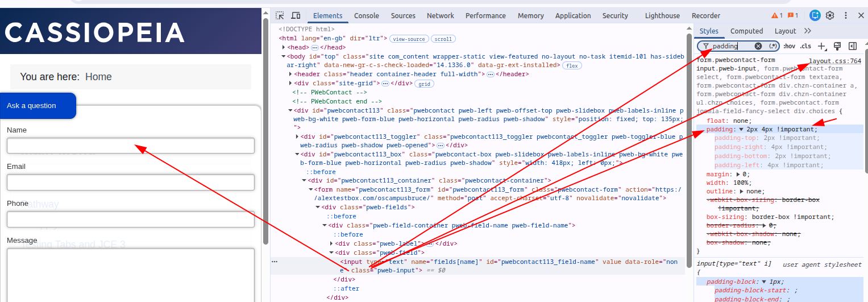Switch to the Computed styles tab

point(746,31)
